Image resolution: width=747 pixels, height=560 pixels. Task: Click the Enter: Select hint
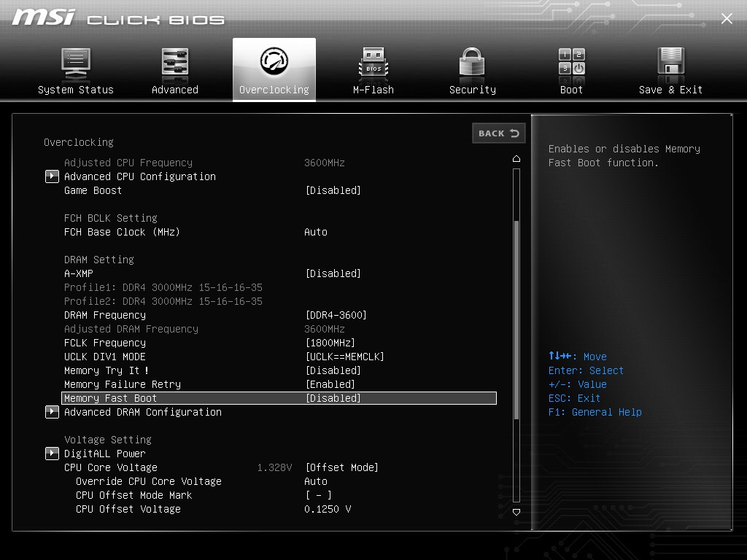pos(586,370)
